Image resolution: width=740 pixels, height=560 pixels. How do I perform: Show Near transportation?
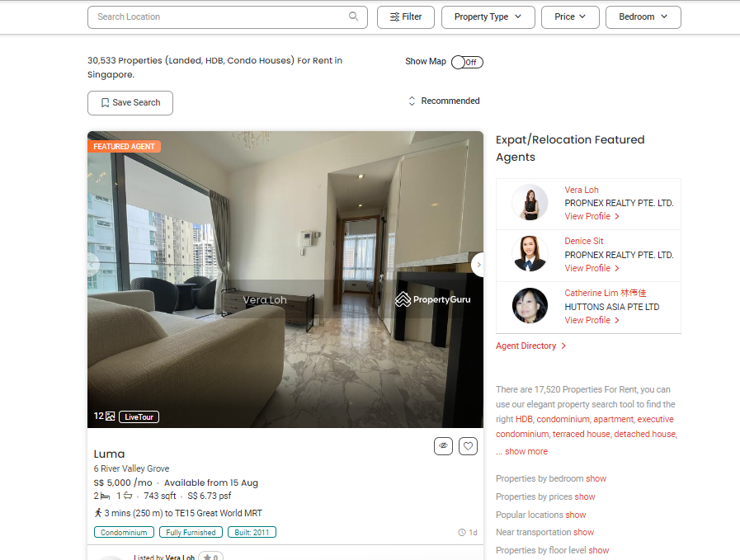pyautogui.click(x=583, y=532)
